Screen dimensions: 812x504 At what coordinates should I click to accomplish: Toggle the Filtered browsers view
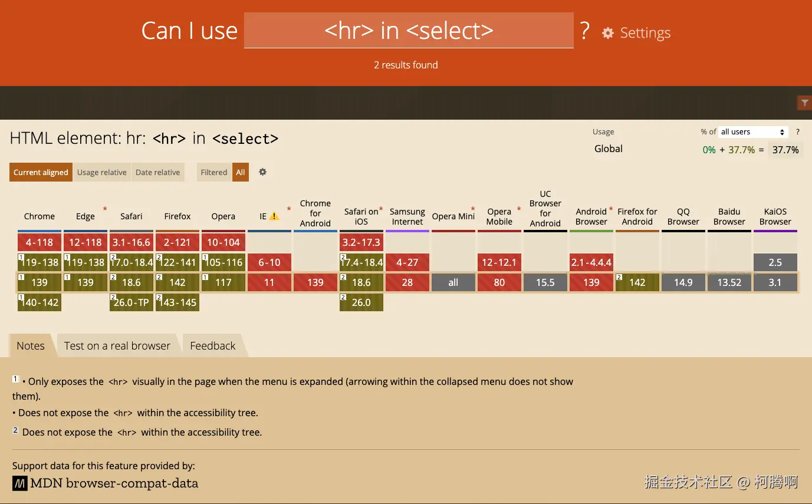tap(213, 172)
